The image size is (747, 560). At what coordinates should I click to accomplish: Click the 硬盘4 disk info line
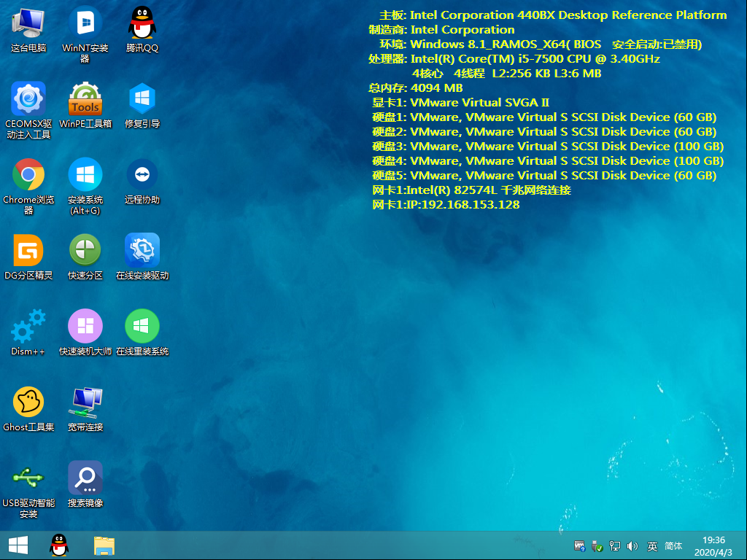548,161
